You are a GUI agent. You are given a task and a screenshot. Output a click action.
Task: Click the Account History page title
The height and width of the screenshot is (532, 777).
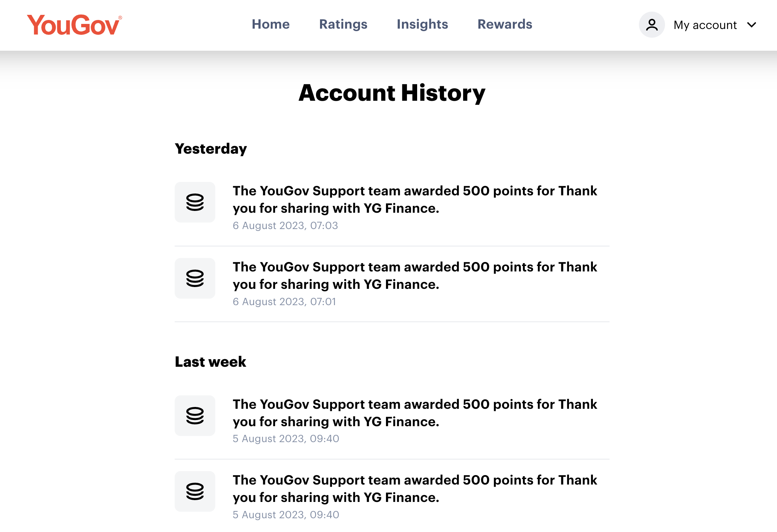[x=391, y=93]
